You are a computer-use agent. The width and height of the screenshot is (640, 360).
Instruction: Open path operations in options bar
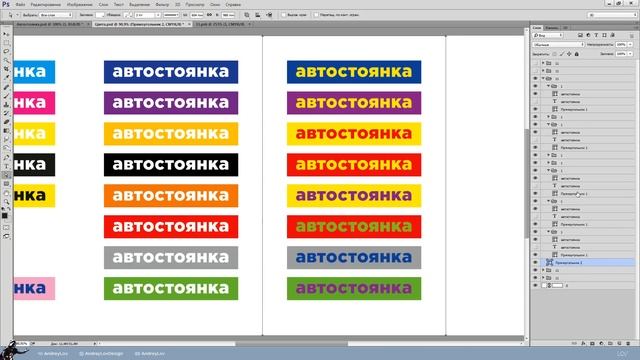click(x=247, y=15)
